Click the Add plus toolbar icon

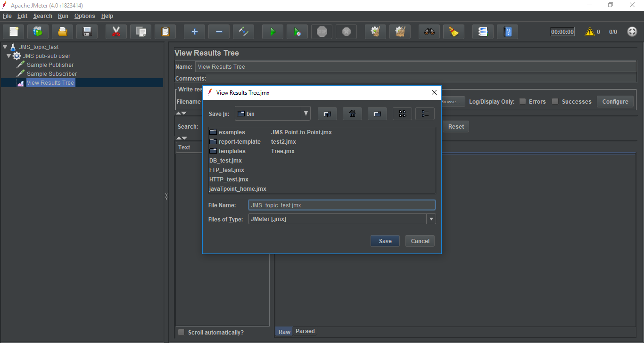[194, 32]
